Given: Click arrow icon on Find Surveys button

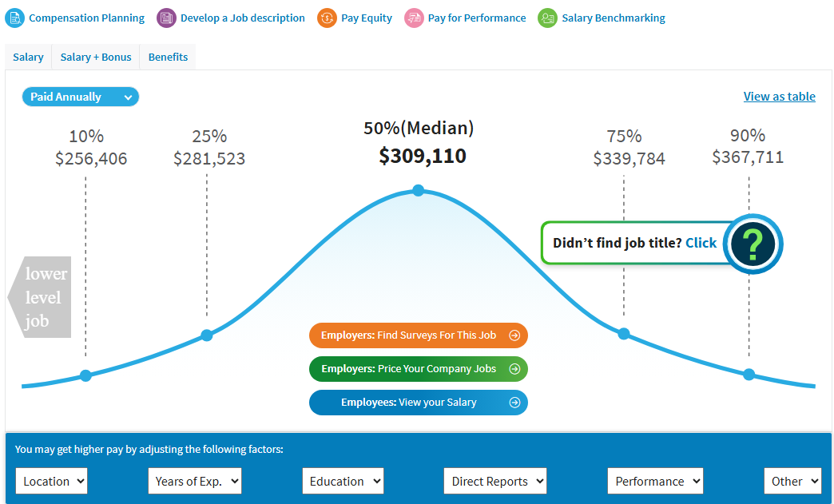Looking at the screenshot, I should [x=514, y=335].
